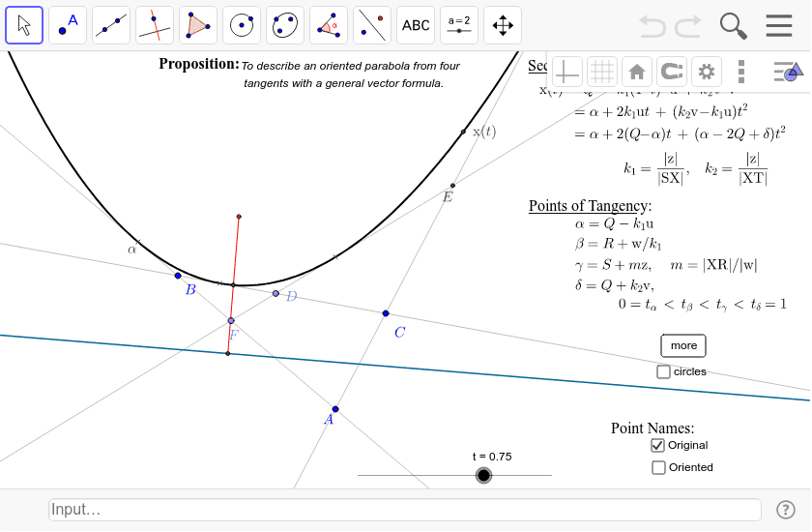Select the Reflect about Line tool

372,25
